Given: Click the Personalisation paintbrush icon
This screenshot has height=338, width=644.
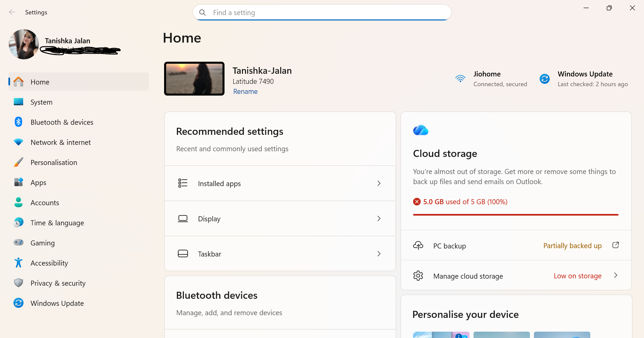Looking at the screenshot, I should [x=18, y=162].
